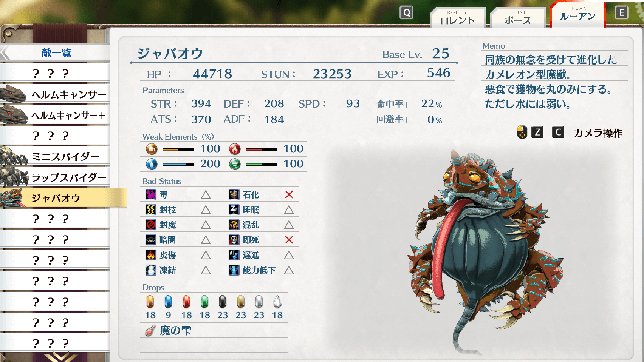The image size is (644, 362).
Task: Click the fire element weakness icon
Action: [235, 149]
